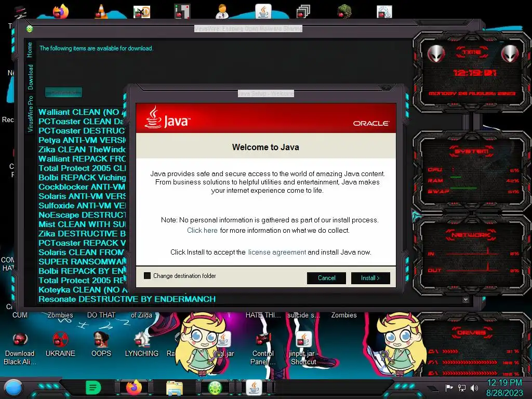
Task: Select Zika DESTRUCTIVE entry
Action: (82, 233)
